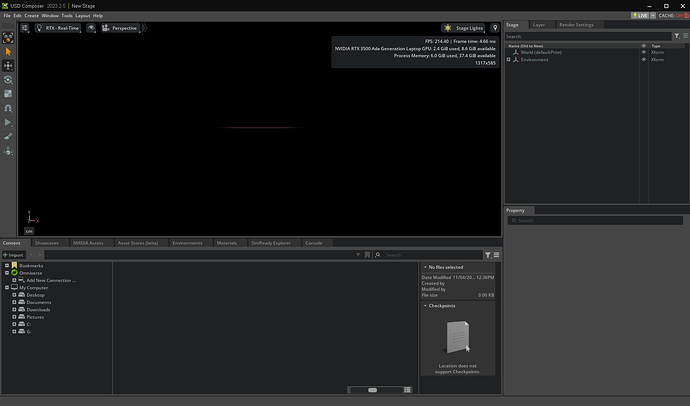Viewport: 690px width, 406px height.
Task: Click the viewport waypoint pin icon
Action: click(495, 28)
